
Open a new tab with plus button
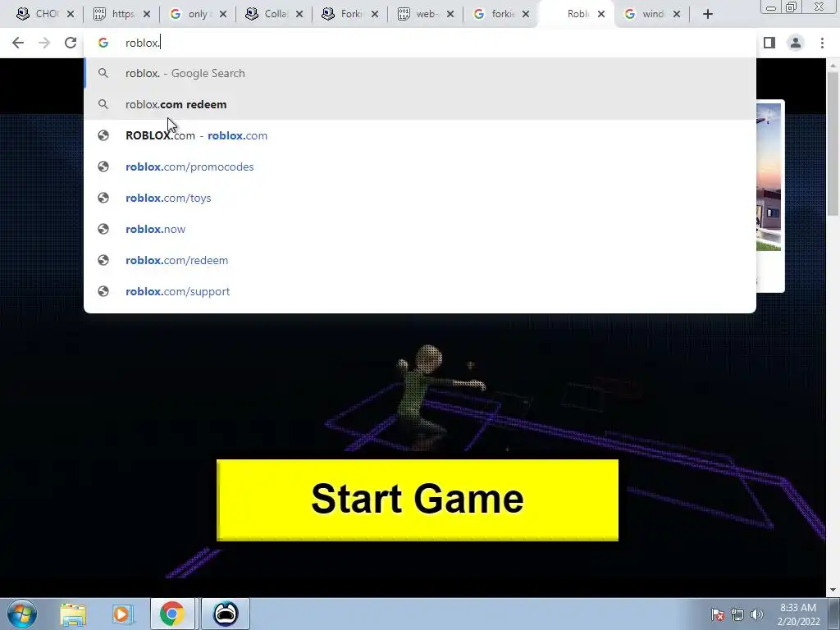(x=708, y=14)
